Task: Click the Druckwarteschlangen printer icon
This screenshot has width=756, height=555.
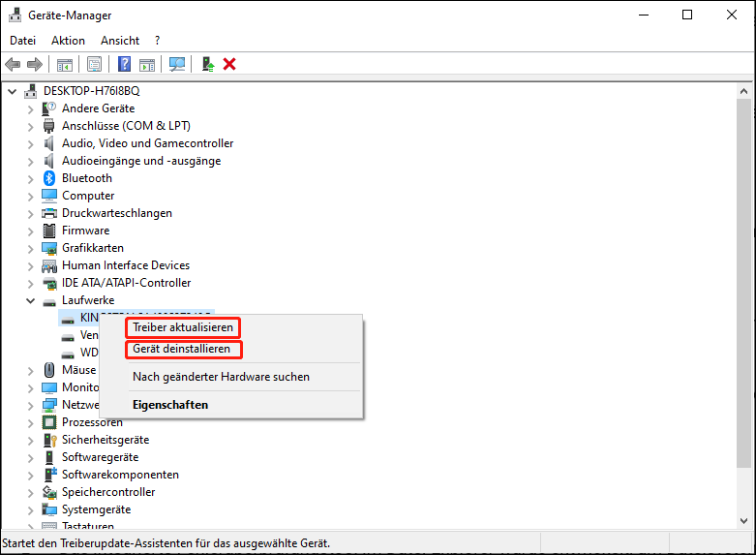Action: (x=49, y=213)
